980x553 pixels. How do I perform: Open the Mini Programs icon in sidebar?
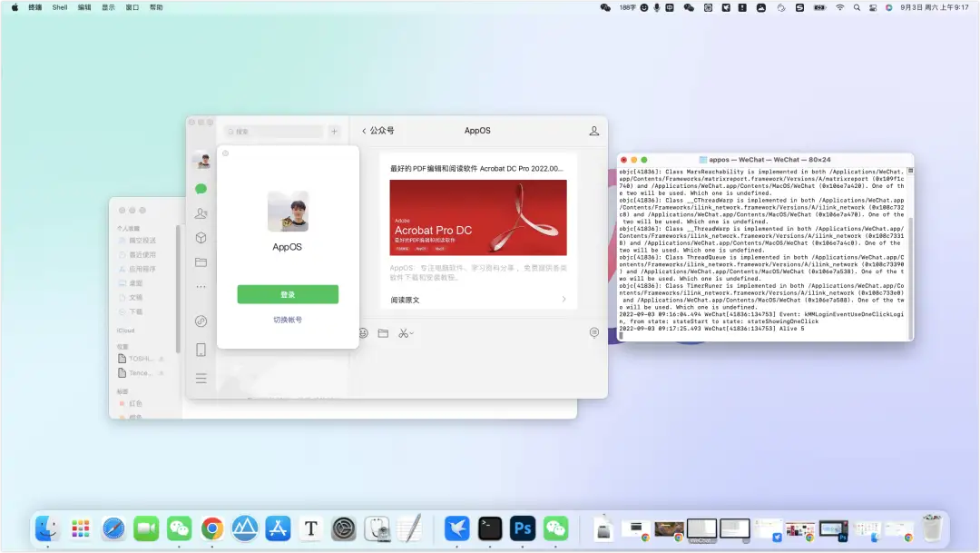tap(201, 321)
